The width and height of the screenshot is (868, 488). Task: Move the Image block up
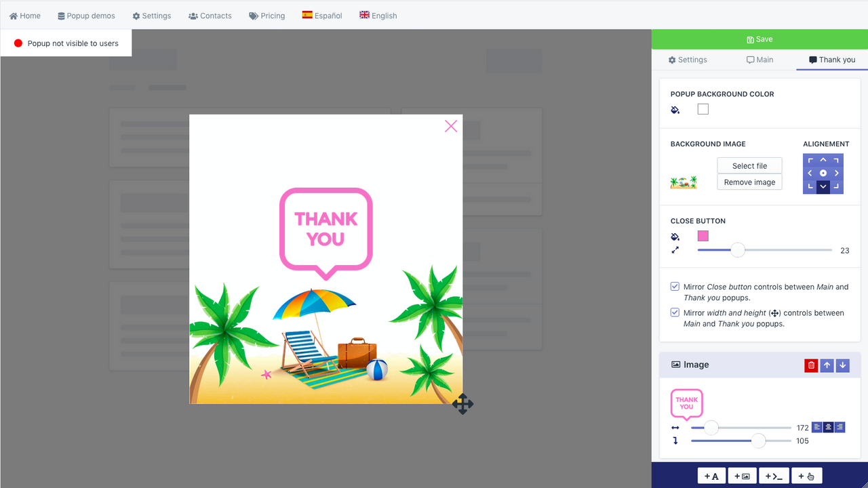827,365
